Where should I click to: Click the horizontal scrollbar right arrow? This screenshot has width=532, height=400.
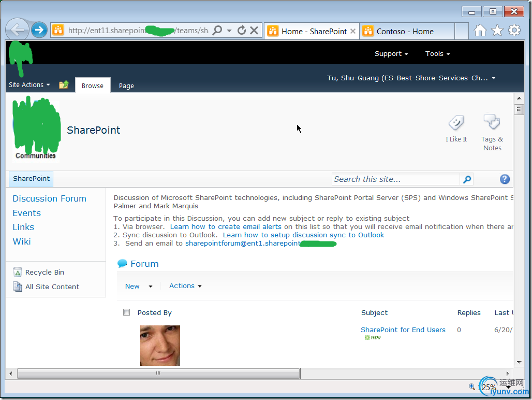pos(508,374)
